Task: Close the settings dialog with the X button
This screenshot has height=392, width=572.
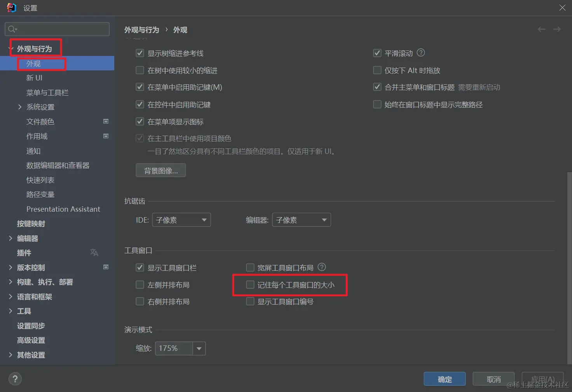Action: 562,8
